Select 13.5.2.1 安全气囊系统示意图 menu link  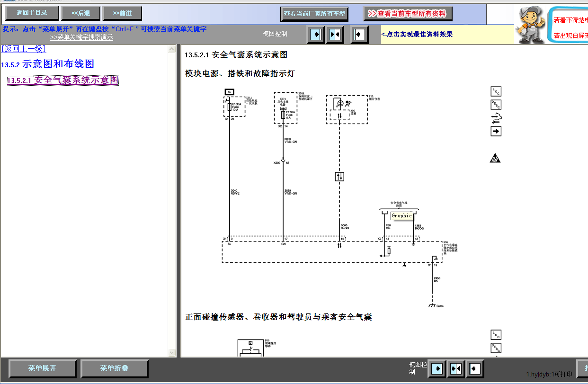click(x=62, y=80)
